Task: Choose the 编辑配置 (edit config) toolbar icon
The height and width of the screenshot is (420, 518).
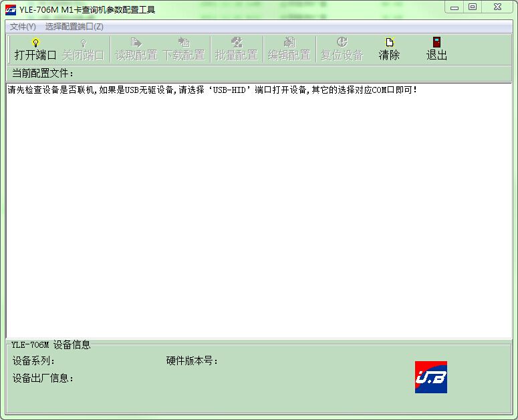Action: [x=289, y=43]
